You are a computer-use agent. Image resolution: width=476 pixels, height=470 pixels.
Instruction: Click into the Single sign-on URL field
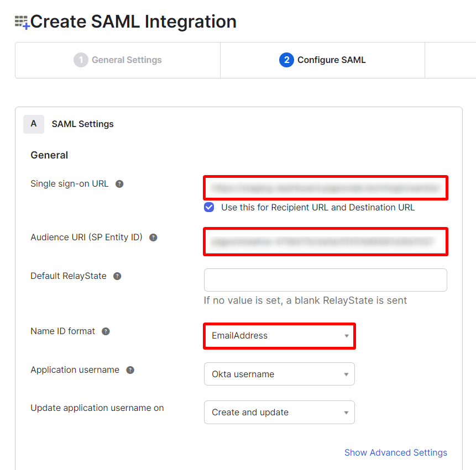325,188
